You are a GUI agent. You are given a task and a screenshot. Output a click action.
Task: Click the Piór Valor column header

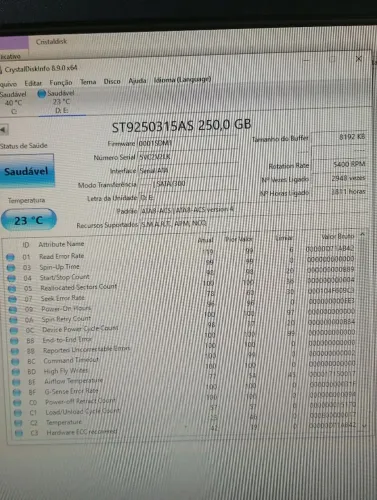click(x=239, y=239)
